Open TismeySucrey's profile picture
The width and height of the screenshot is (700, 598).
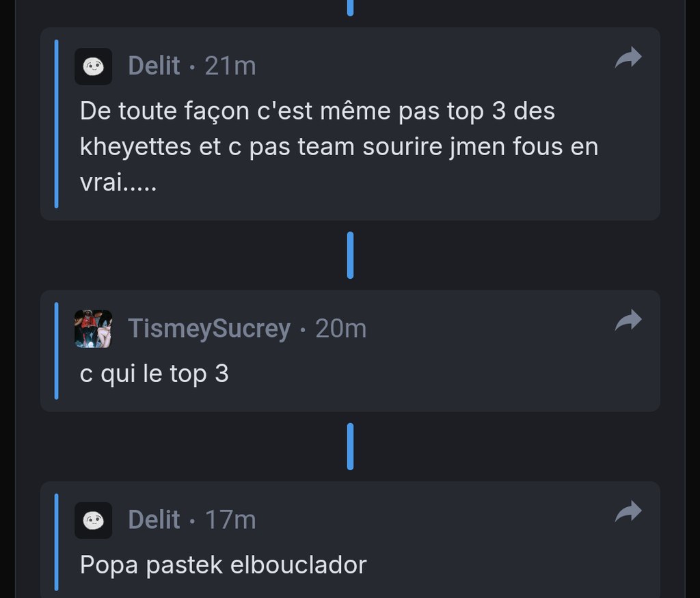(x=93, y=329)
